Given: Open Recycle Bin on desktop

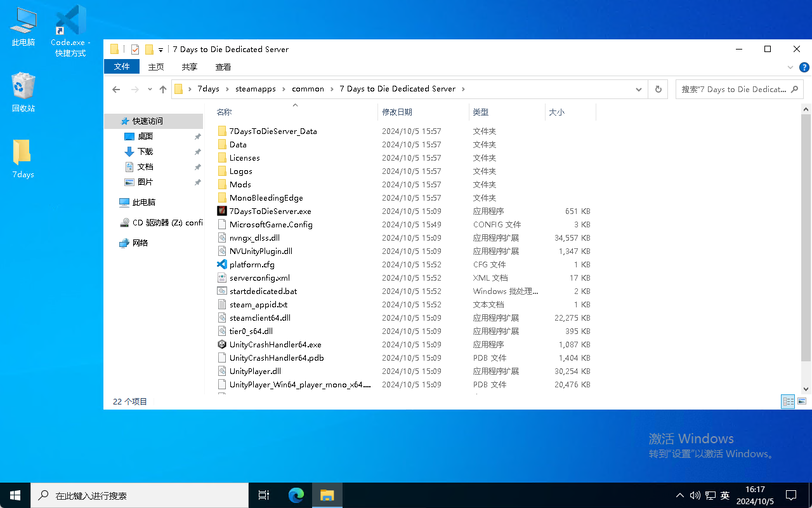Looking at the screenshot, I should [23, 92].
